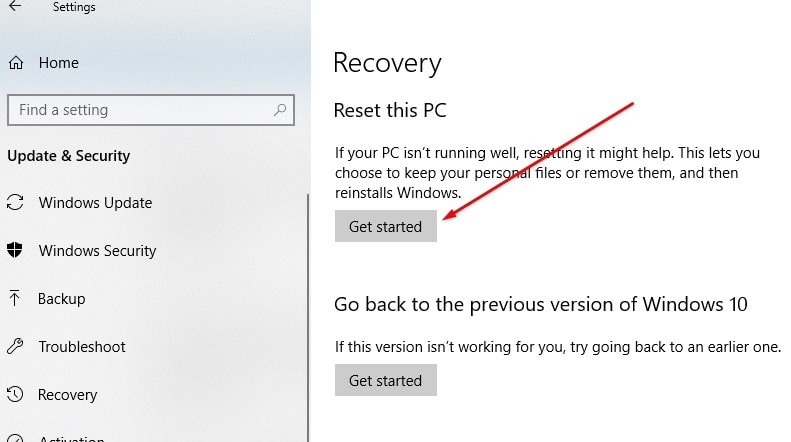Open the Troubleshoot page
This screenshot has height=442, width=791.
point(82,347)
